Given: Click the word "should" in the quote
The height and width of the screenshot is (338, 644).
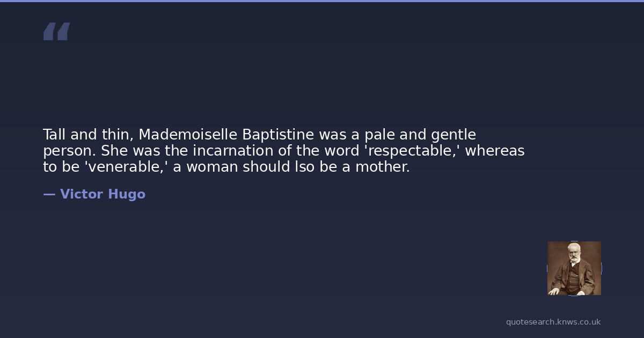Looking at the screenshot, I should (267, 167).
